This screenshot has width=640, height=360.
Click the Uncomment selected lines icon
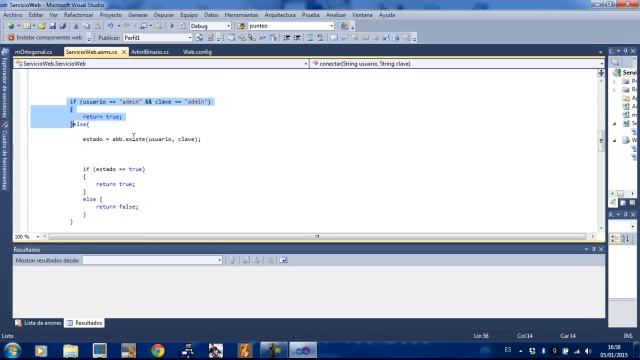click(x=320, y=38)
